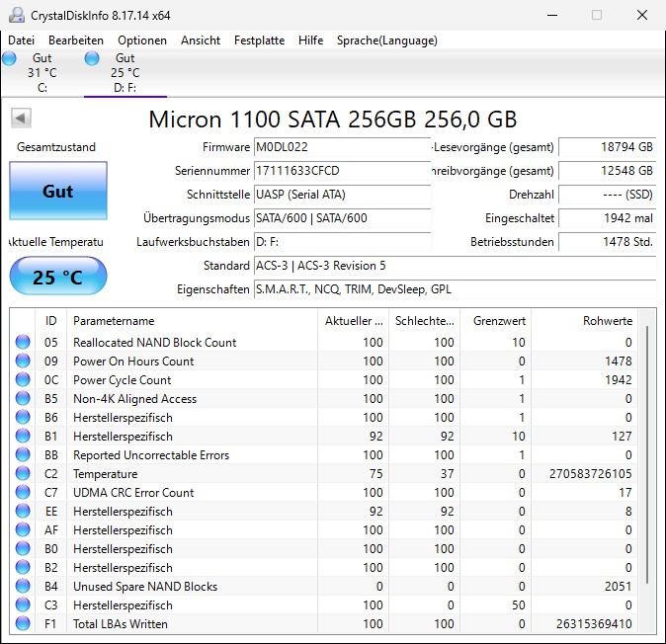Click status circle of Power Cycle Count
The height and width of the screenshot is (644, 666).
point(23,379)
